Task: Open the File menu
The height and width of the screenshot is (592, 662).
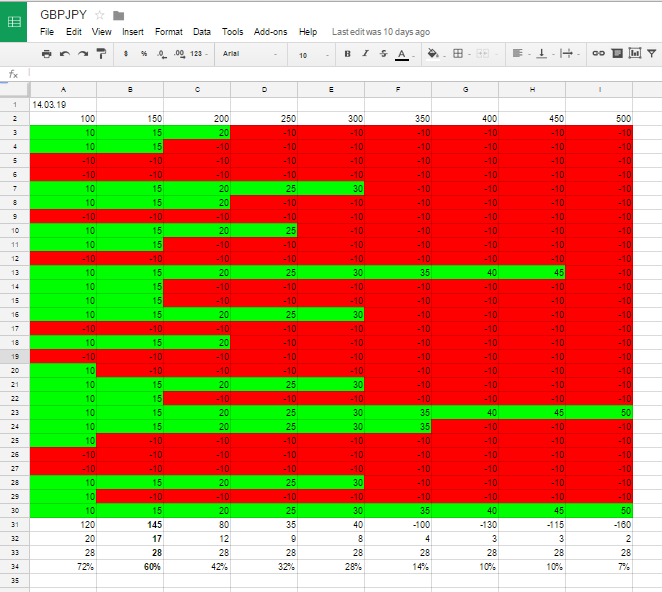Action: coord(47,32)
